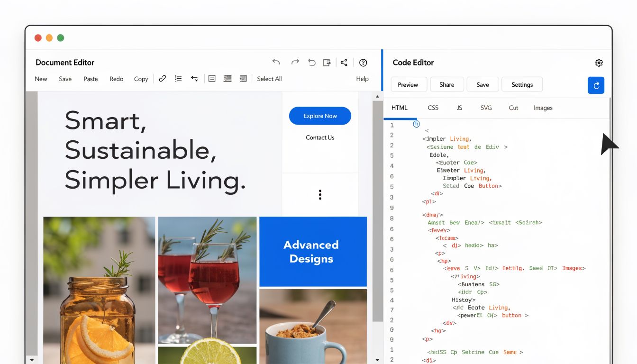
Task: Click New in the document toolbar
Action: point(41,79)
